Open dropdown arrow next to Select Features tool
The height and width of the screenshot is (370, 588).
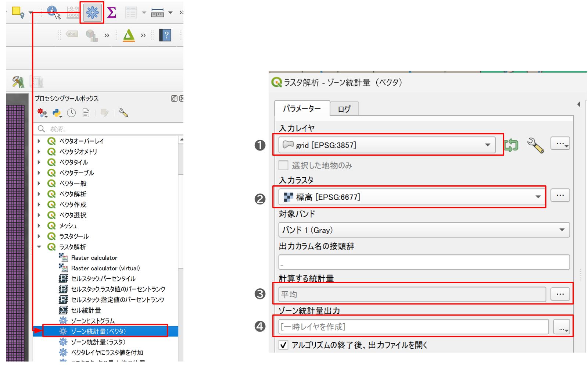coord(30,13)
